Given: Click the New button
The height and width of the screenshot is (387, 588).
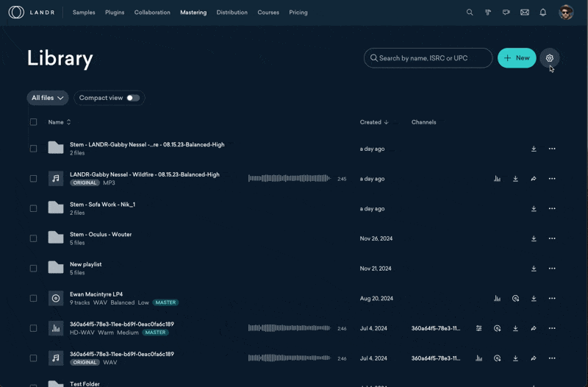Looking at the screenshot, I should tap(517, 58).
